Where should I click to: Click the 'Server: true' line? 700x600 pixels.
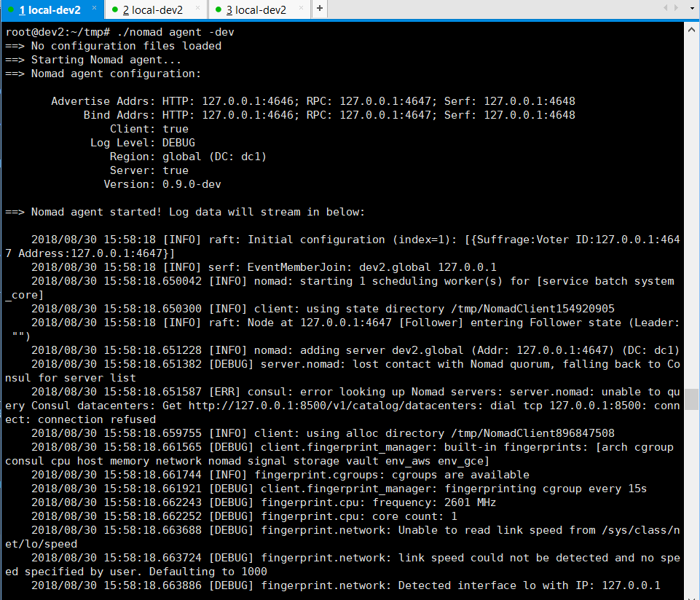point(149,170)
